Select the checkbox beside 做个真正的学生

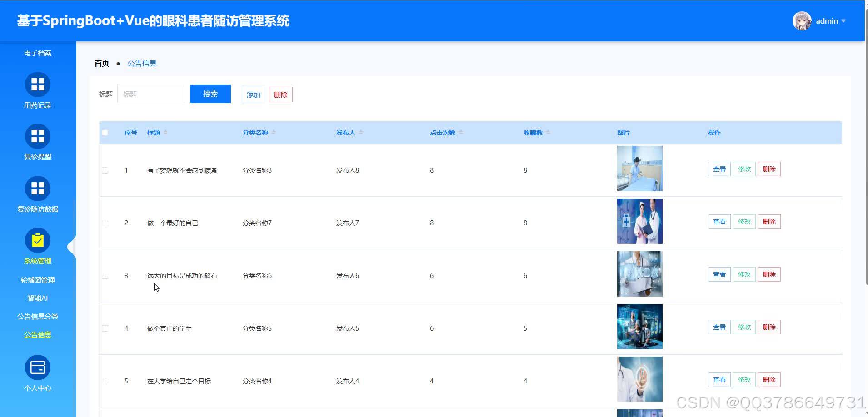pyautogui.click(x=105, y=328)
